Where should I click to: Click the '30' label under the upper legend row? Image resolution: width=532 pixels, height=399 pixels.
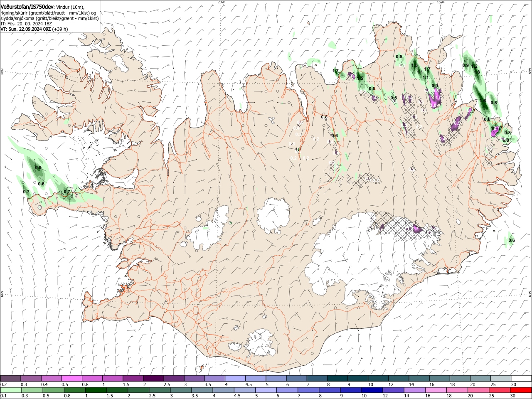click(x=513, y=385)
